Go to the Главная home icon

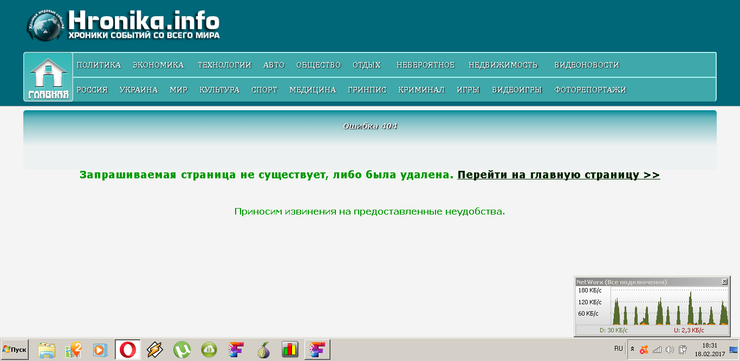coord(48,77)
